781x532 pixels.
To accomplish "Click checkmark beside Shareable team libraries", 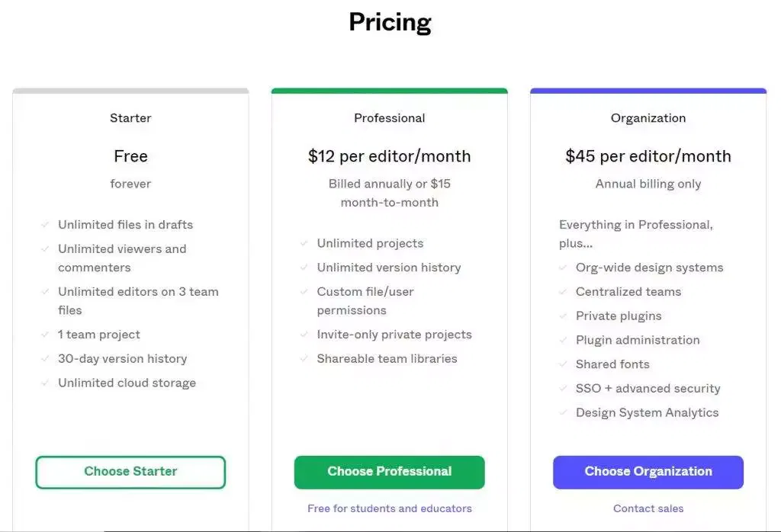I will pyautogui.click(x=304, y=359).
